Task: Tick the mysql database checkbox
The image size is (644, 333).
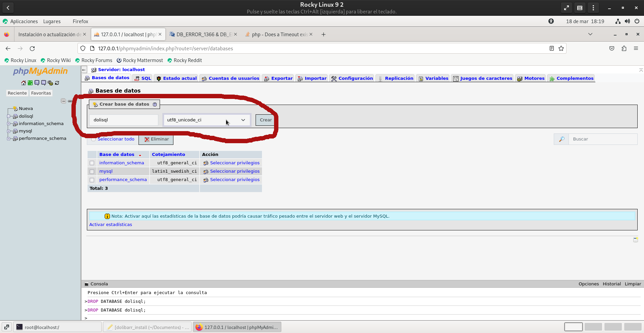Action: click(x=92, y=171)
